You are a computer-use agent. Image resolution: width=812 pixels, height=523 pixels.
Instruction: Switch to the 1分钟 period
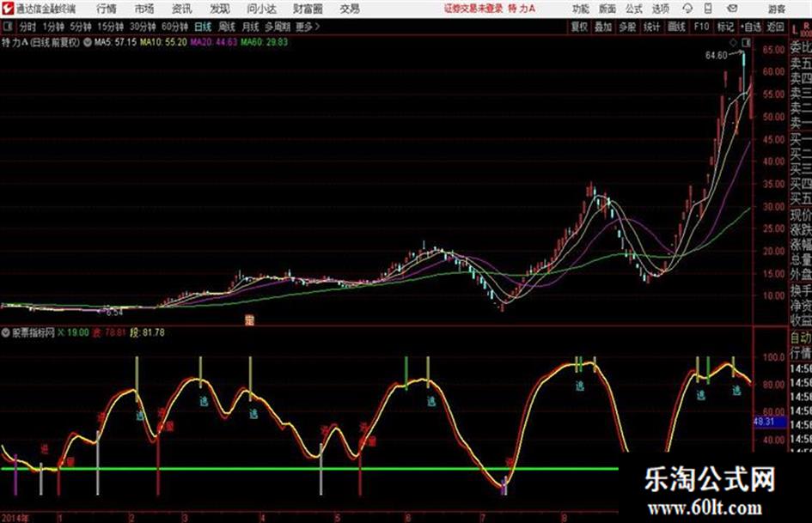52,27
